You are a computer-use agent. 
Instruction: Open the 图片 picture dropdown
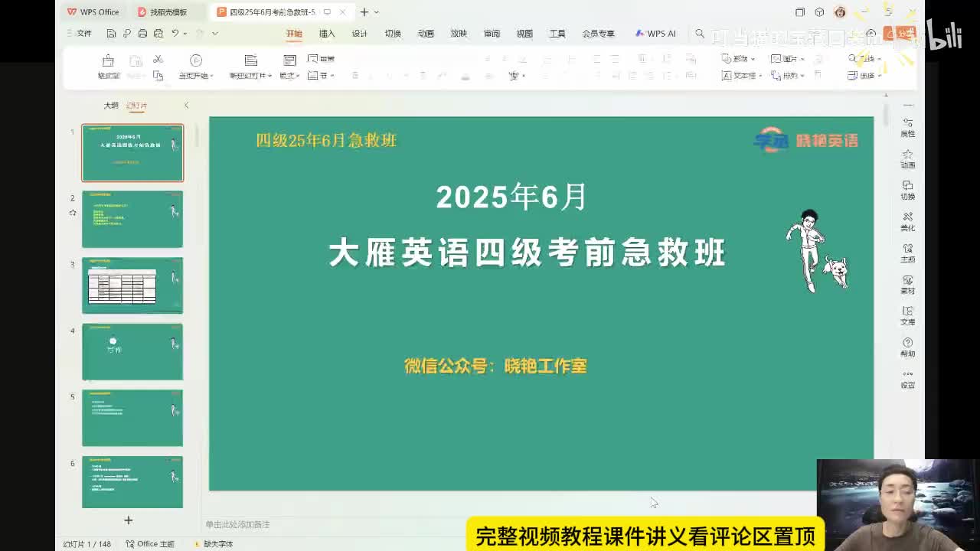787,59
